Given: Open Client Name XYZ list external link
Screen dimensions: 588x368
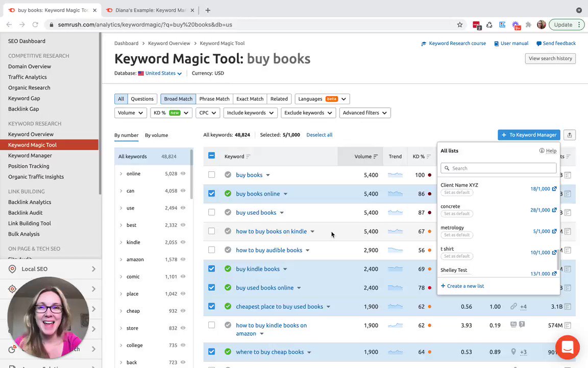Looking at the screenshot, I should click(554, 189).
